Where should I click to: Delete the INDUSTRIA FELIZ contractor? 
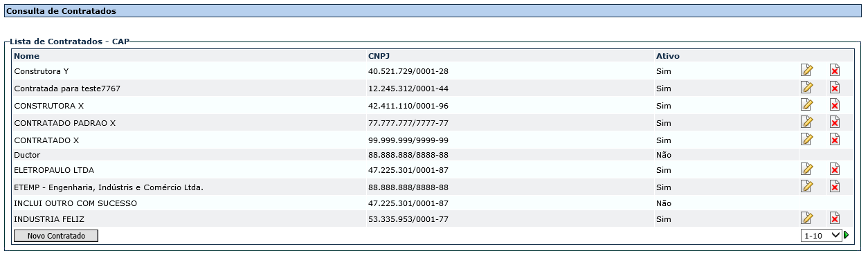pos(835,218)
